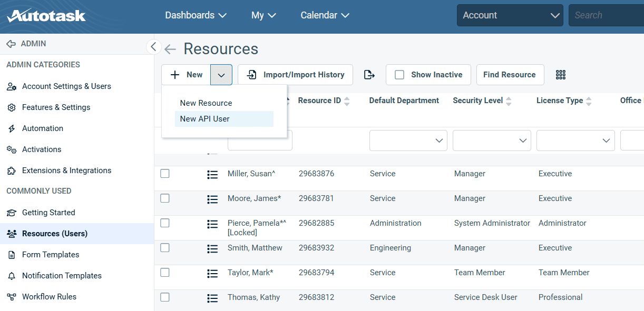The width and height of the screenshot is (644, 311).
Task: Click the ADMIN header link
Action: pyautogui.click(x=33, y=44)
